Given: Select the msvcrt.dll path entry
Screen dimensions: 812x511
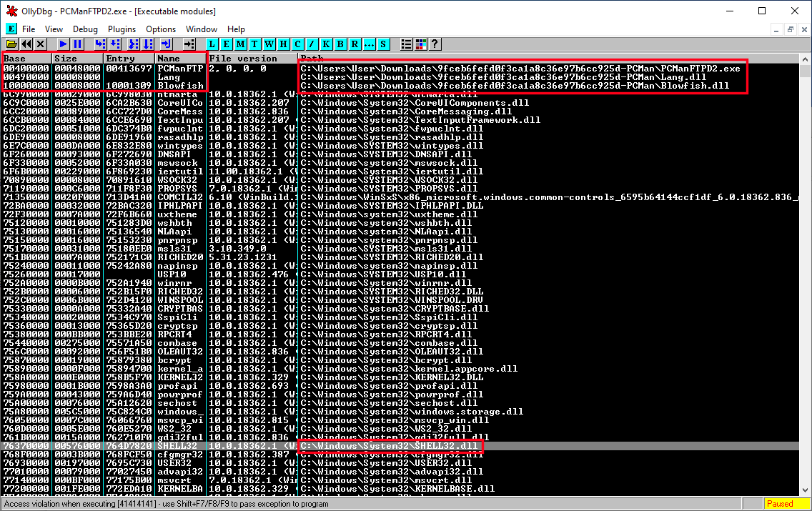Looking at the screenshot, I should coord(386,480).
